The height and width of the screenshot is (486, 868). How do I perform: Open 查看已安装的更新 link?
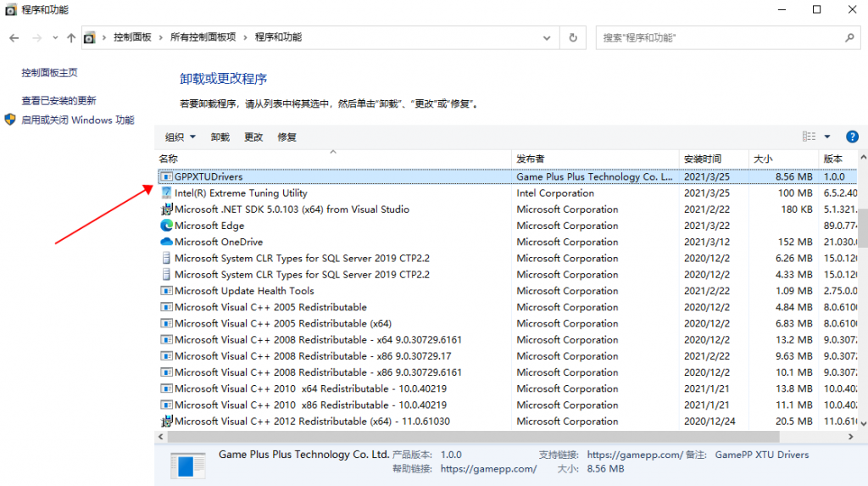pos(58,100)
